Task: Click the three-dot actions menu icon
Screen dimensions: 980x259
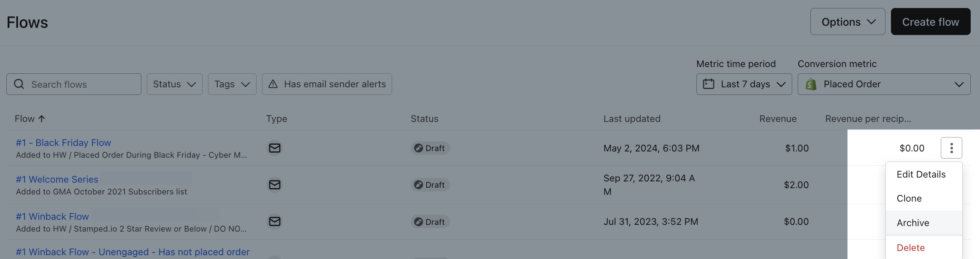Action: tap(951, 148)
